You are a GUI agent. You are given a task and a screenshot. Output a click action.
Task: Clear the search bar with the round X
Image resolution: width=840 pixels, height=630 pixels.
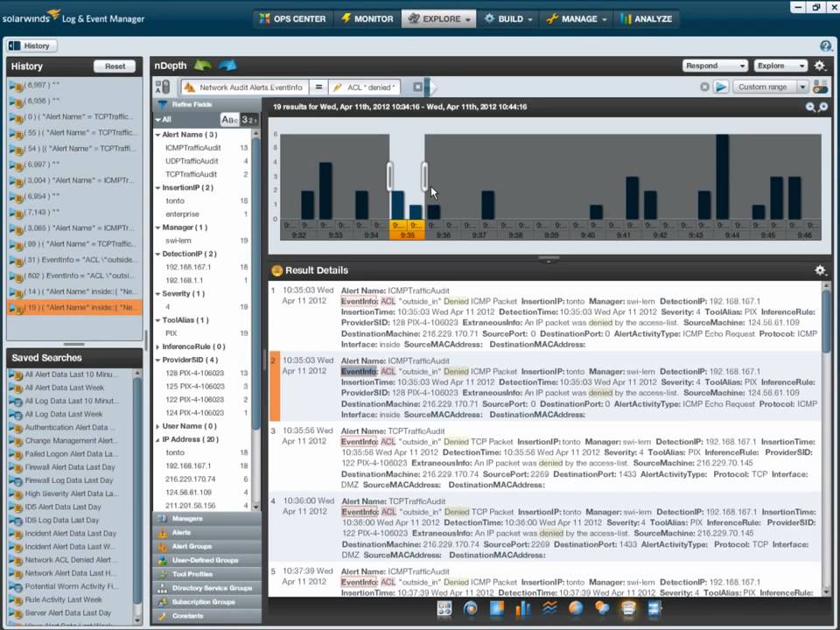click(704, 87)
